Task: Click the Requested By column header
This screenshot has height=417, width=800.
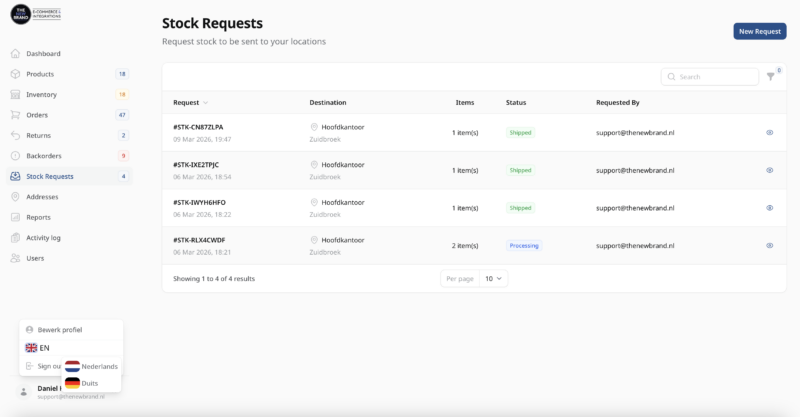Action: (617, 103)
